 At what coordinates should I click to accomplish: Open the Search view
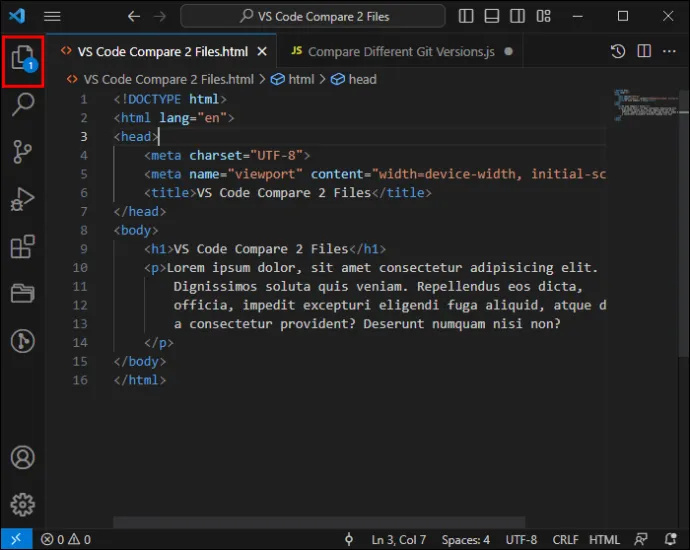(x=23, y=105)
